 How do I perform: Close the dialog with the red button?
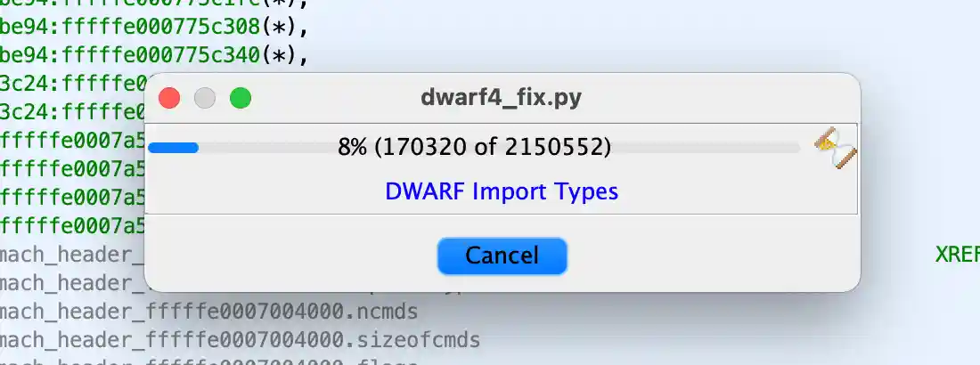(169, 98)
